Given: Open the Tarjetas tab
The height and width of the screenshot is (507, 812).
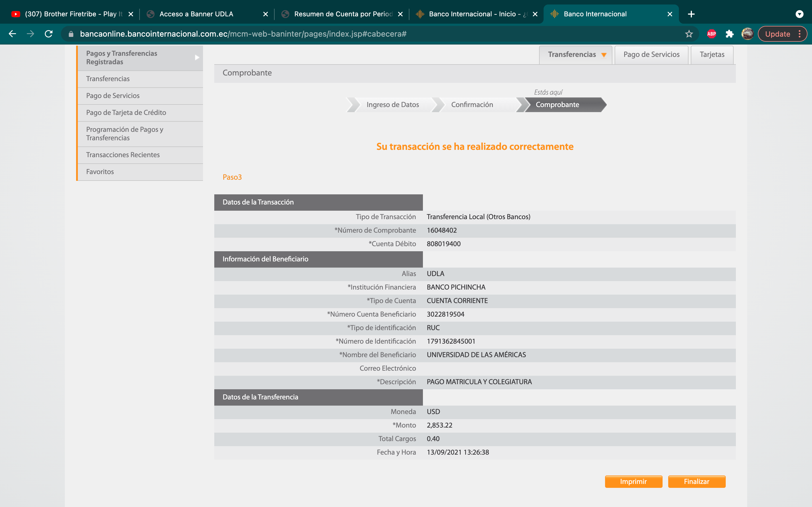Looking at the screenshot, I should pyautogui.click(x=712, y=55).
